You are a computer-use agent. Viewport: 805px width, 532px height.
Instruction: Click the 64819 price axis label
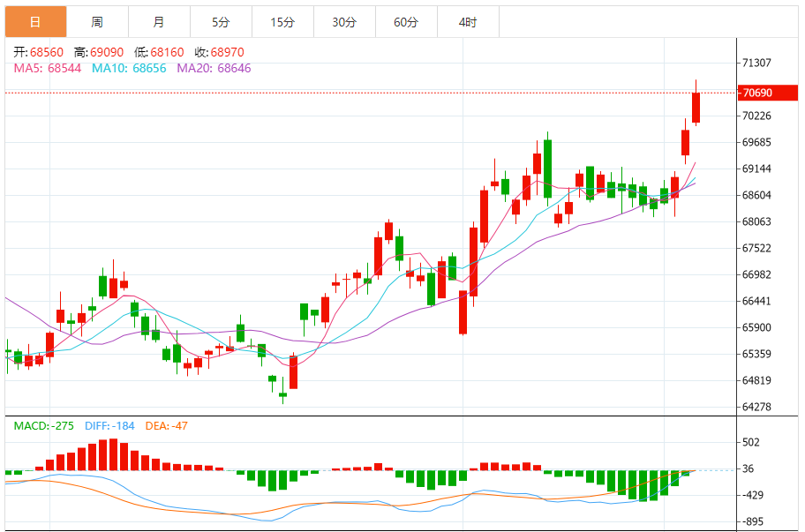pos(756,380)
